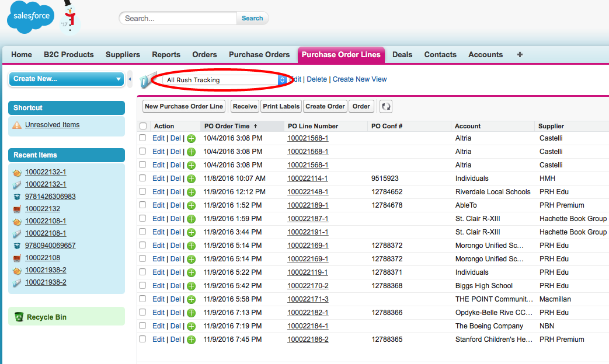Sort by the PO Conf # column header
Image resolution: width=609 pixels, height=364 pixels.
tap(387, 126)
